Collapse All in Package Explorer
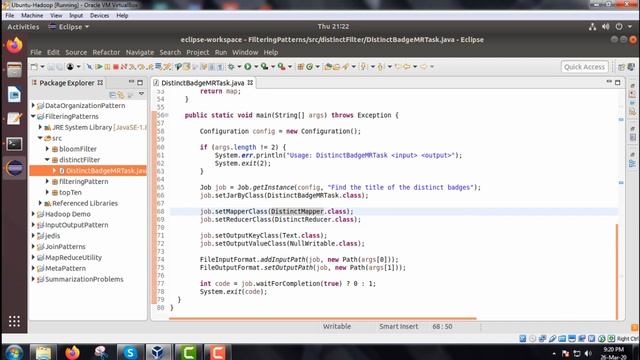This screenshot has width=640, height=360. [112, 95]
